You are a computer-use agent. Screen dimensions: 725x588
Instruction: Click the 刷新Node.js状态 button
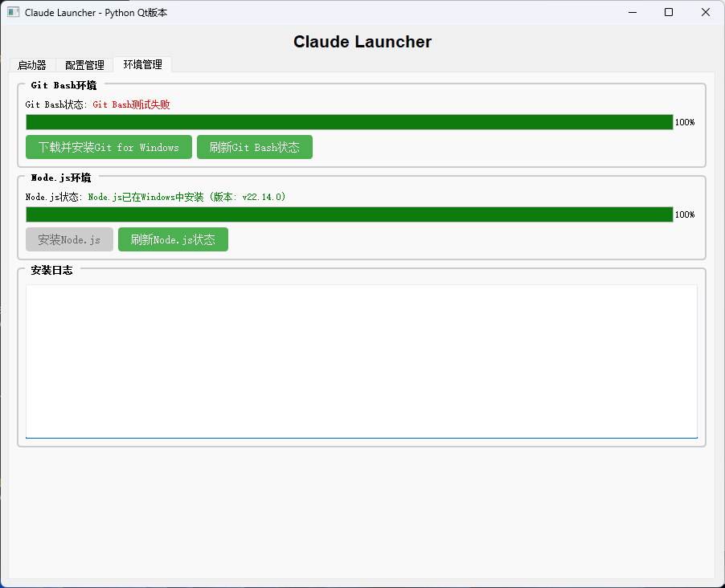tap(173, 239)
